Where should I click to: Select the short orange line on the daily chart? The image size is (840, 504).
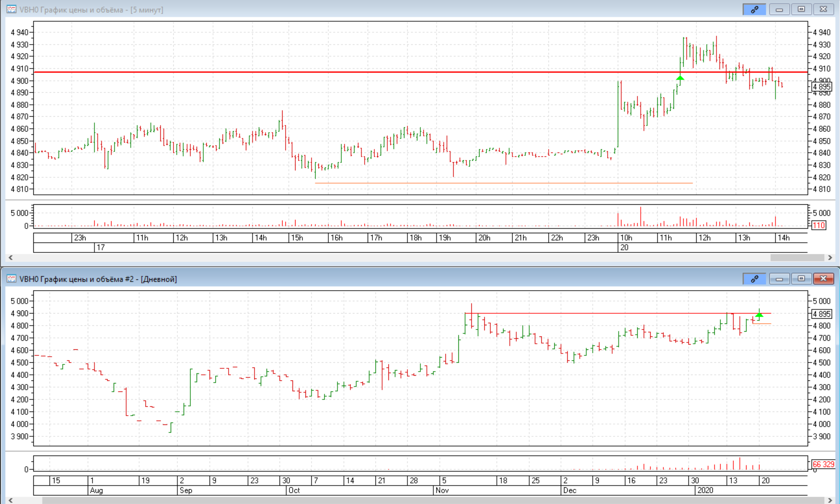point(762,324)
